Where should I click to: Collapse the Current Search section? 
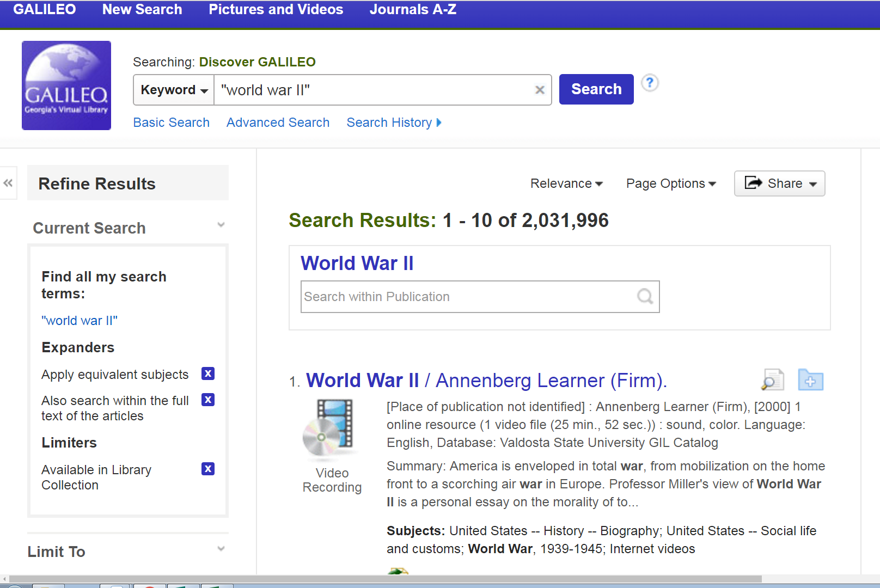coord(221,224)
